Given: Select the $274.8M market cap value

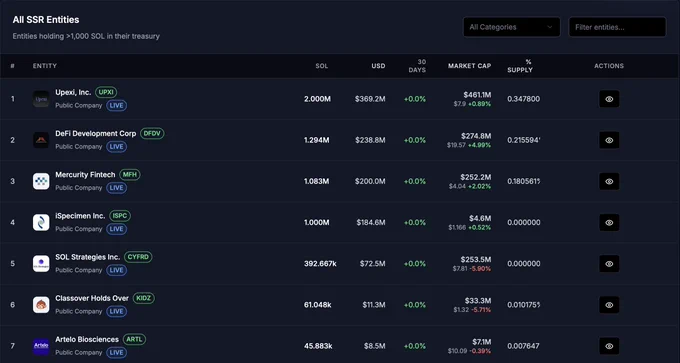Looking at the screenshot, I should (476, 136).
